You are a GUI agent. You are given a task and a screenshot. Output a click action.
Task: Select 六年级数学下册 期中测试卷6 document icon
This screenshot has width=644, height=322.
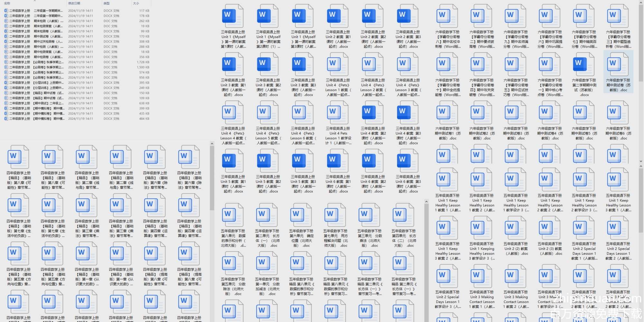[618, 112]
